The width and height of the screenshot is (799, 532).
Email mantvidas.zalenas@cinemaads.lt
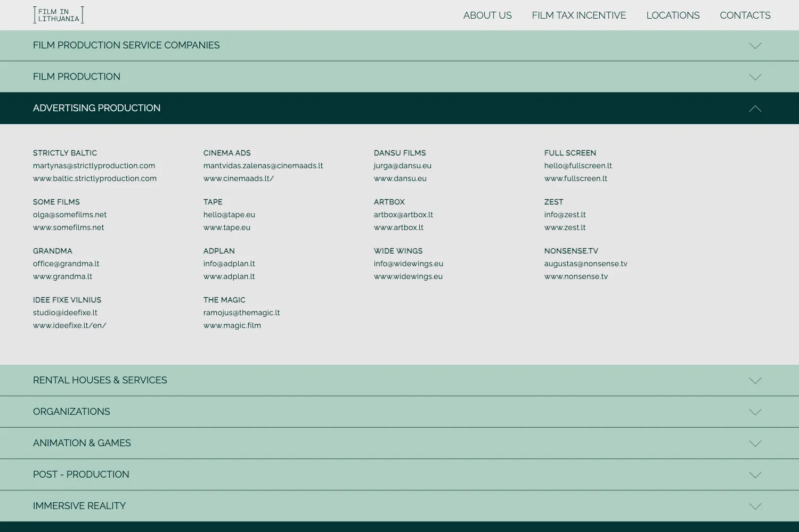pyautogui.click(x=263, y=166)
